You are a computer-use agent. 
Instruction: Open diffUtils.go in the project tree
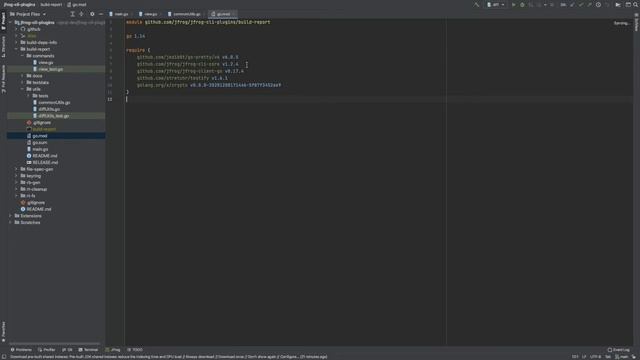pyautogui.click(x=46, y=109)
